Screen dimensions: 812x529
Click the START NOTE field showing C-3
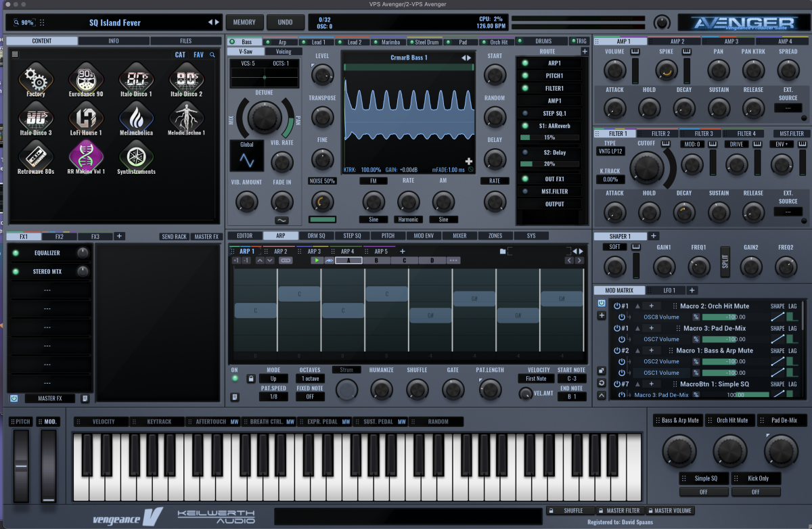point(572,379)
